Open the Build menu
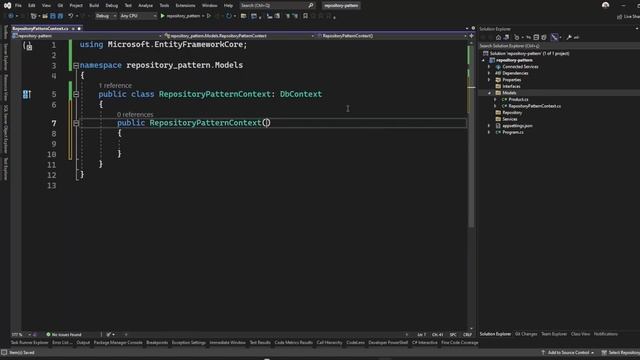640x360 pixels. [94, 6]
